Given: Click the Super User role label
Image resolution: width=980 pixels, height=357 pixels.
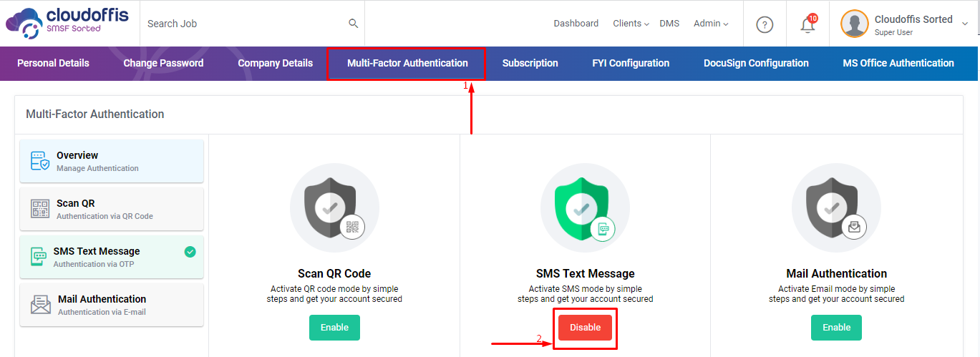Looking at the screenshot, I should coord(894,32).
